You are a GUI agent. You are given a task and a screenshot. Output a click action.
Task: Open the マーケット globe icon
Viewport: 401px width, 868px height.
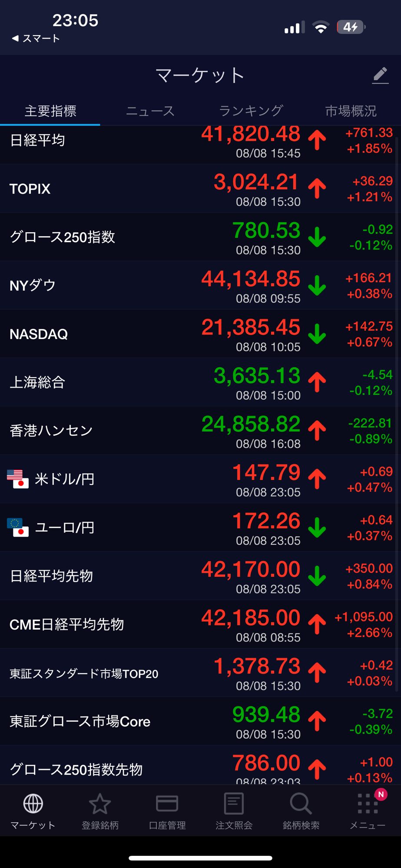pyautogui.click(x=33, y=804)
